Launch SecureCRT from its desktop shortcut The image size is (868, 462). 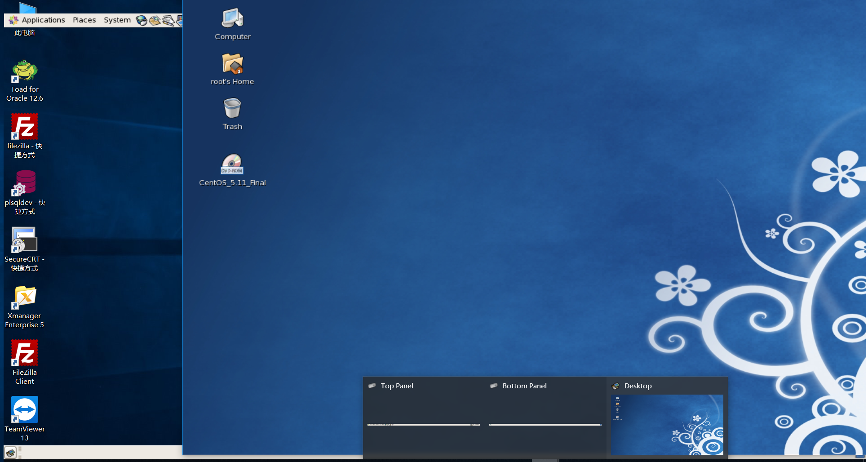click(24, 240)
